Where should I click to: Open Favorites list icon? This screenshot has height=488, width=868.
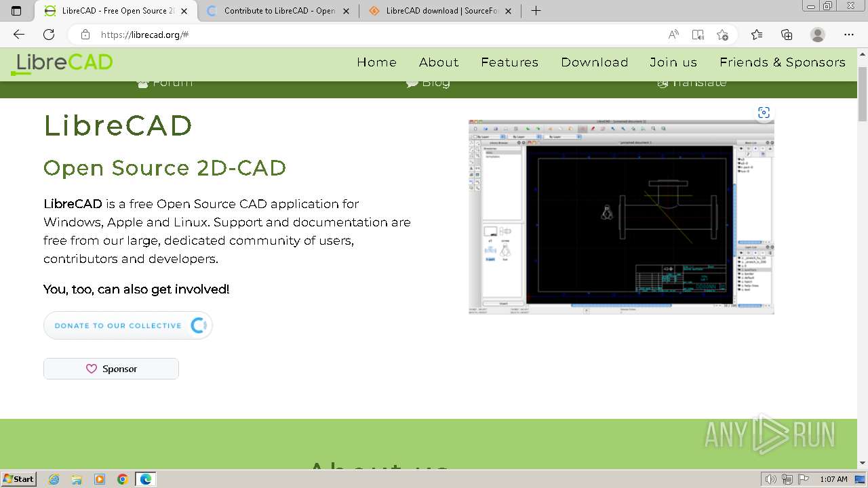pyautogui.click(x=757, y=35)
